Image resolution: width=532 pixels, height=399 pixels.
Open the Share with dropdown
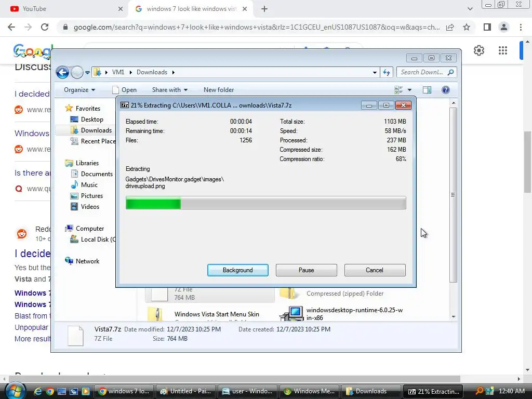click(170, 90)
